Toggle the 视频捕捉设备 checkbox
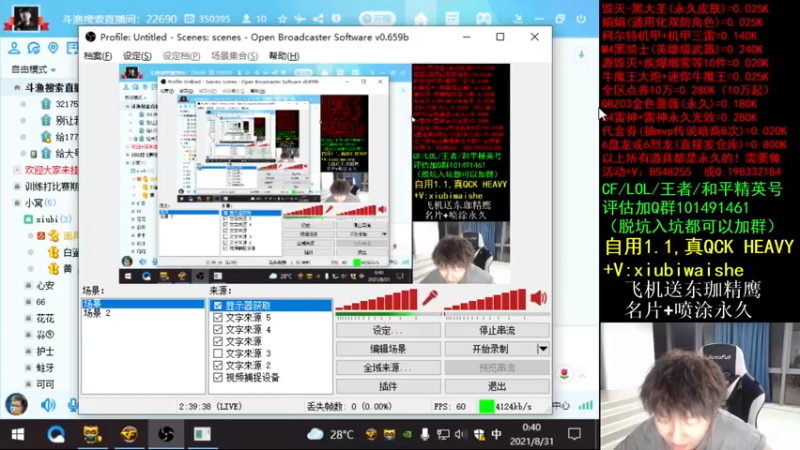Viewport: 800px width, 450px height. [218, 378]
